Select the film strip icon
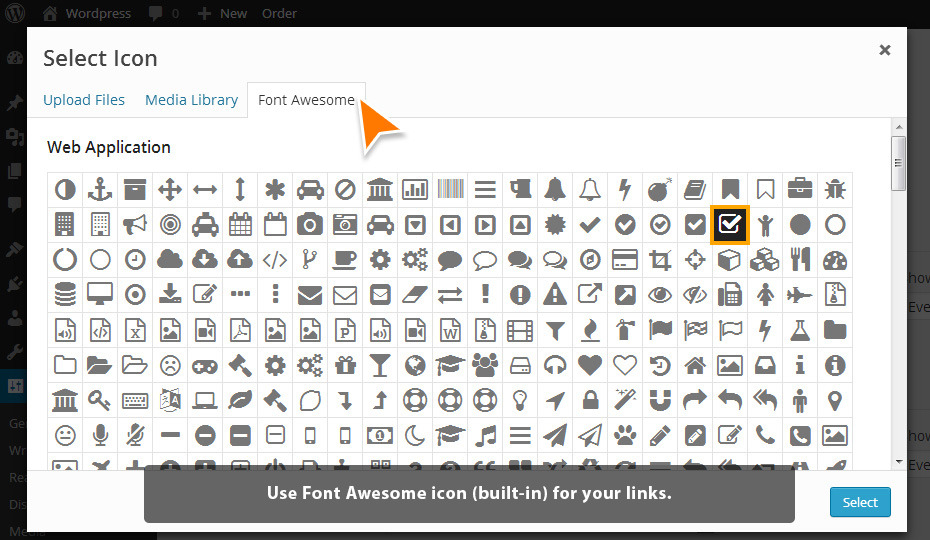930x540 pixels. 520,331
